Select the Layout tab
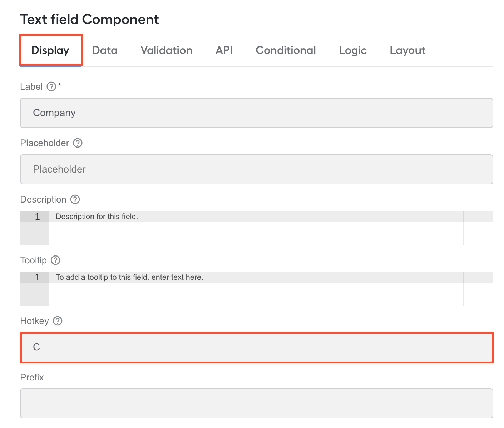The image size is (504, 428). [x=407, y=50]
